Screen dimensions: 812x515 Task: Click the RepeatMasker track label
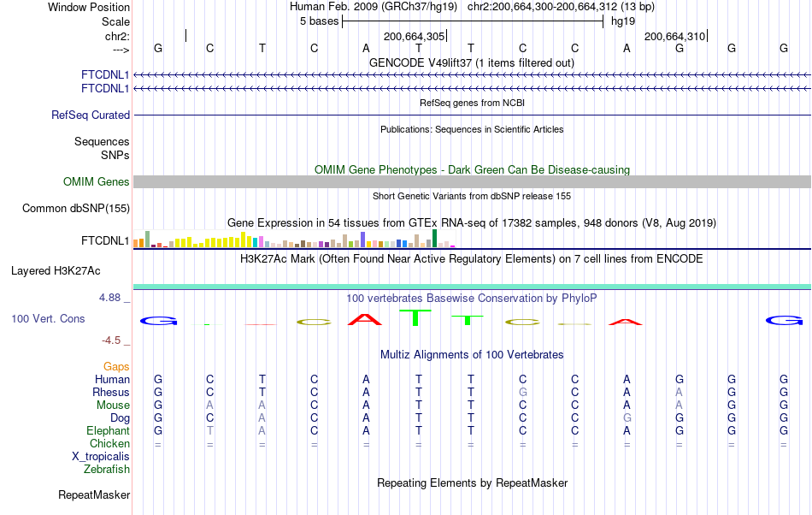click(x=94, y=494)
